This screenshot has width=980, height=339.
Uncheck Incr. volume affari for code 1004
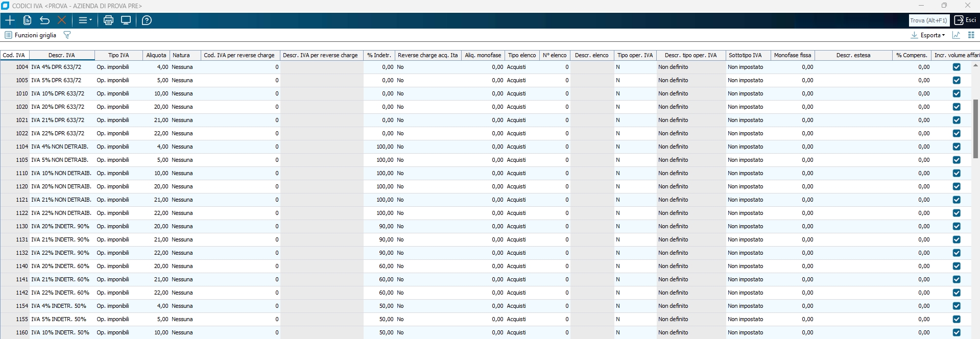[957, 67]
